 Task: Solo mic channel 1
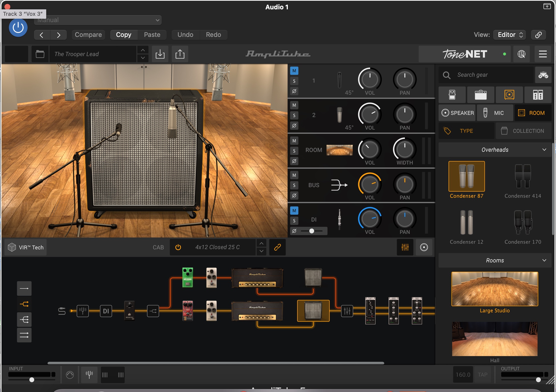click(x=294, y=81)
